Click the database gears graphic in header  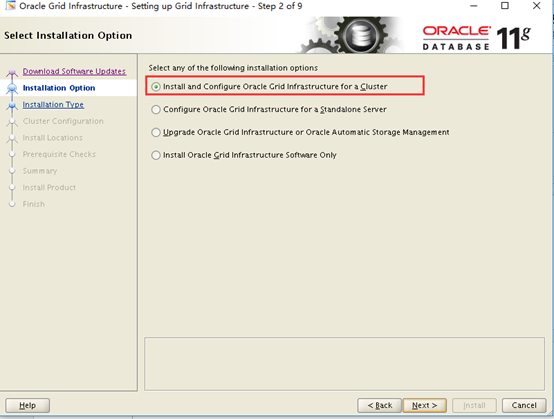(349, 35)
